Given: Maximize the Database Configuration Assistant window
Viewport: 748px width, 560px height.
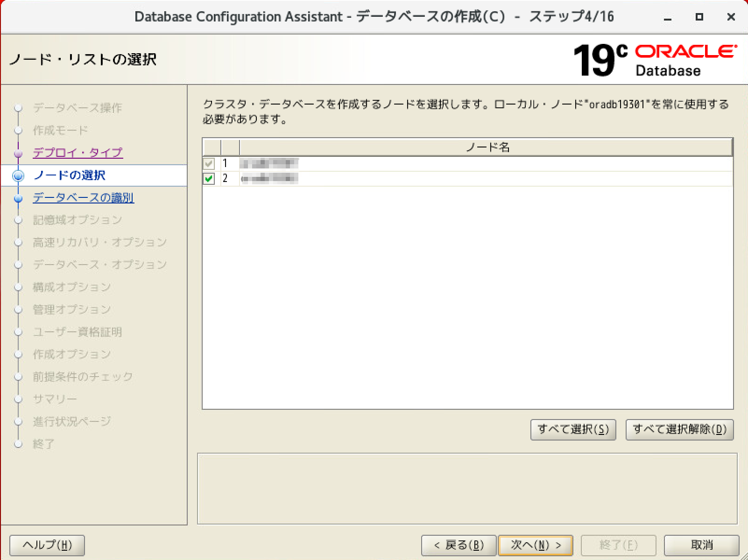Looking at the screenshot, I should [699, 17].
